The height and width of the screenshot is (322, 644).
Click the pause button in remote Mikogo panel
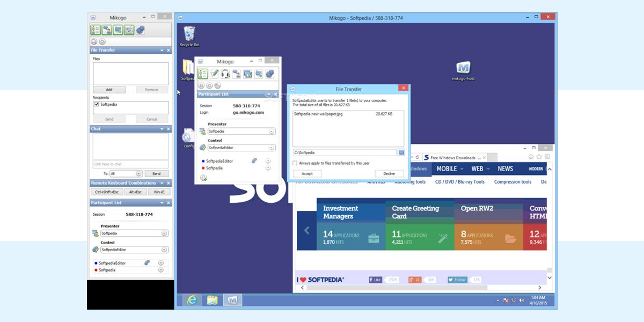202,85
